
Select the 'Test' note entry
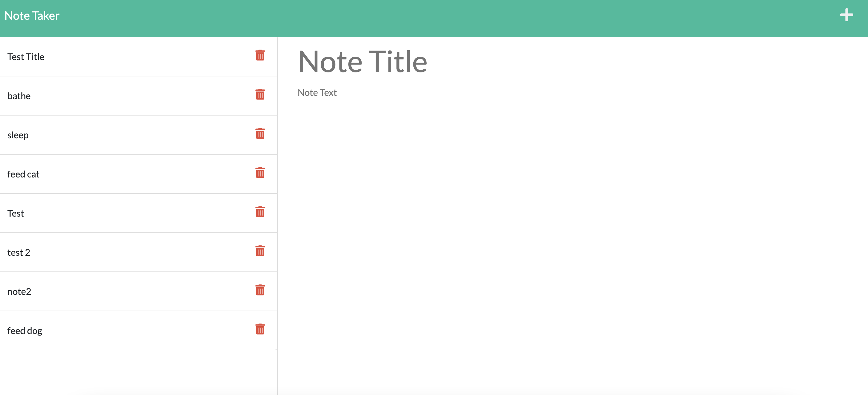point(101,213)
